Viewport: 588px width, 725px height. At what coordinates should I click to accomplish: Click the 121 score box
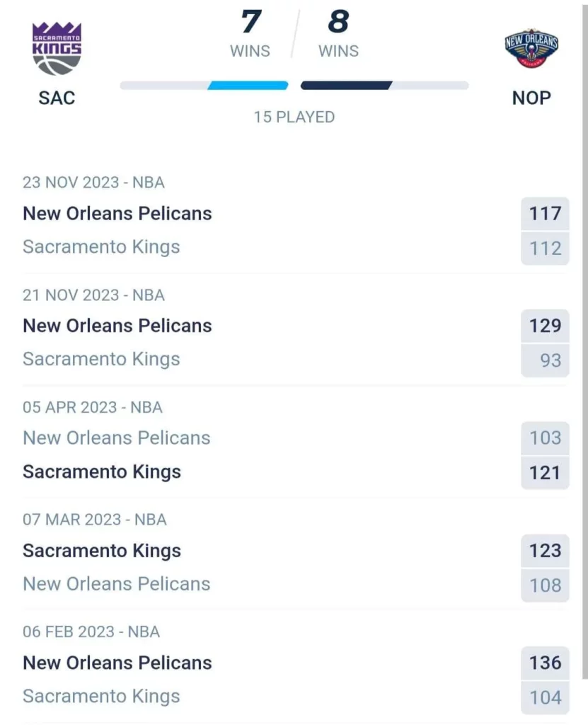click(x=545, y=473)
